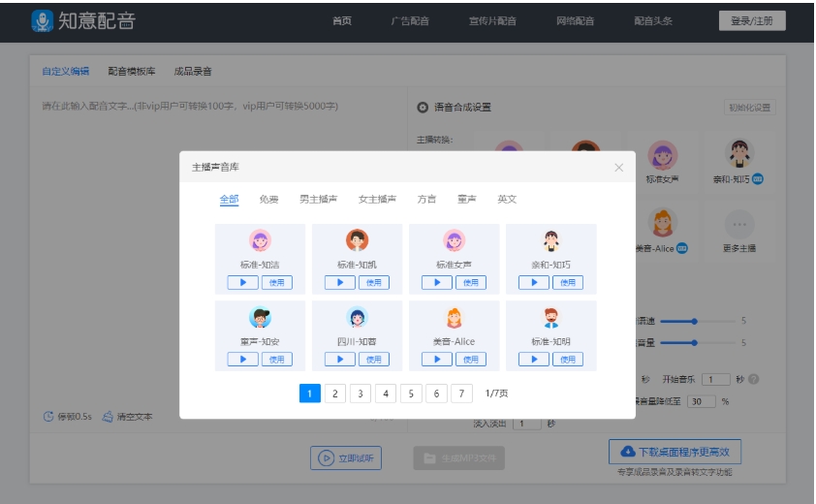
Task: Play preview of 标准-知凯 voice
Action: (x=340, y=283)
